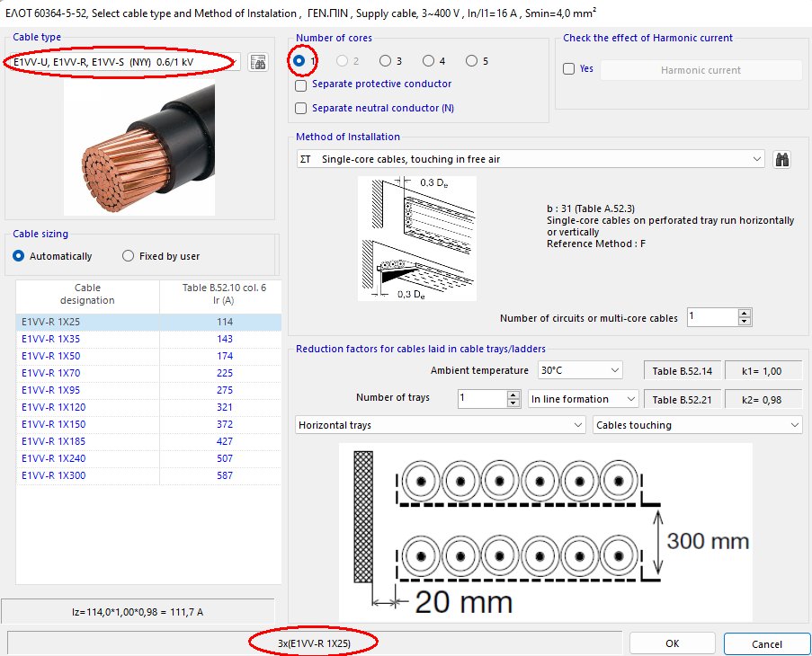Open the cable type library browser icon
The width and height of the screenshot is (812, 656).
tap(258, 61)
